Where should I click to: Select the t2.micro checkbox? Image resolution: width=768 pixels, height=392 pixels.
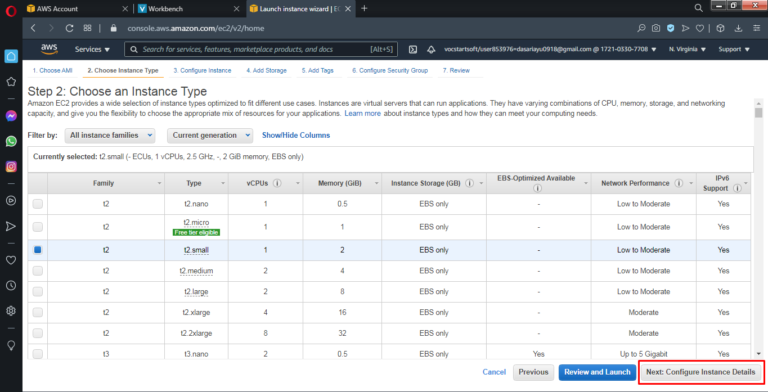[38, 227]
